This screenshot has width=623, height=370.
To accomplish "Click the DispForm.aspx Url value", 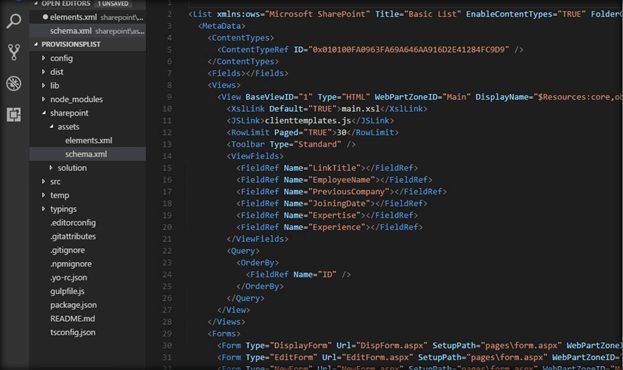I will coord(391,345).
